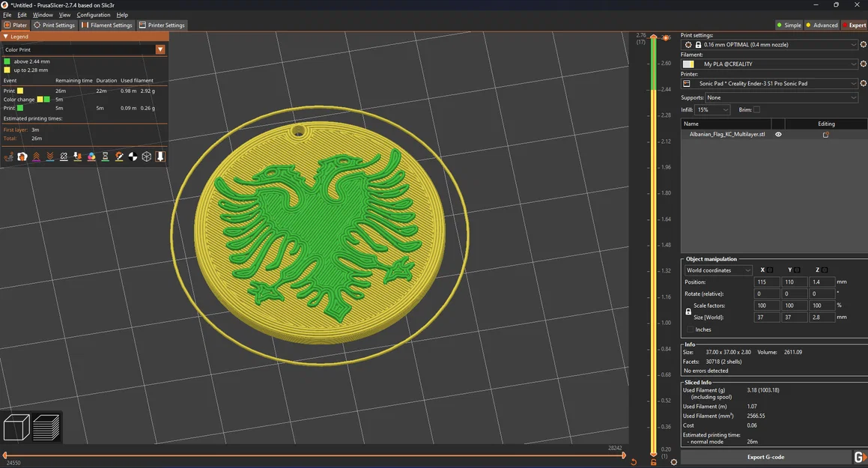Click horizontal slider right thumb

pos(624,455)
